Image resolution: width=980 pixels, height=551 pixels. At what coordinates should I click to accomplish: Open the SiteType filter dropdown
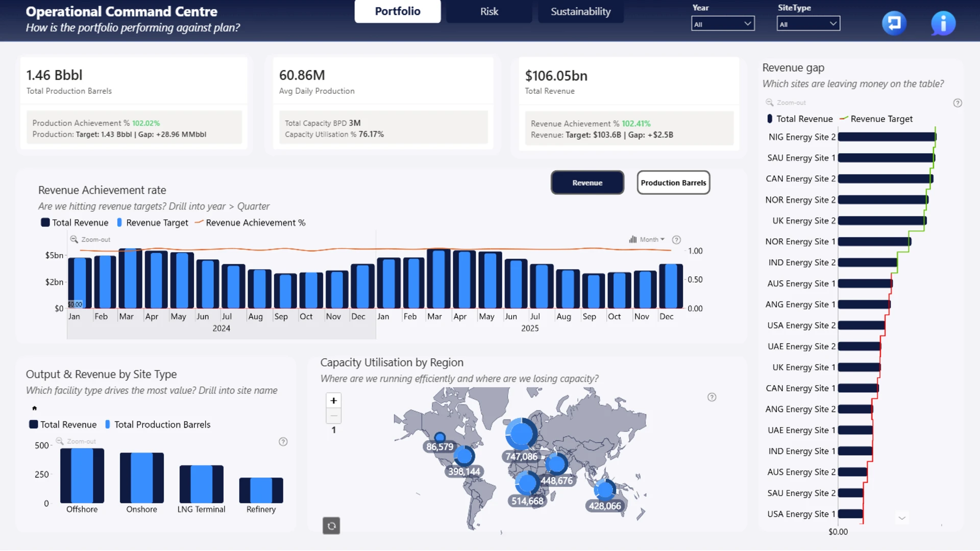click(808, 24)
